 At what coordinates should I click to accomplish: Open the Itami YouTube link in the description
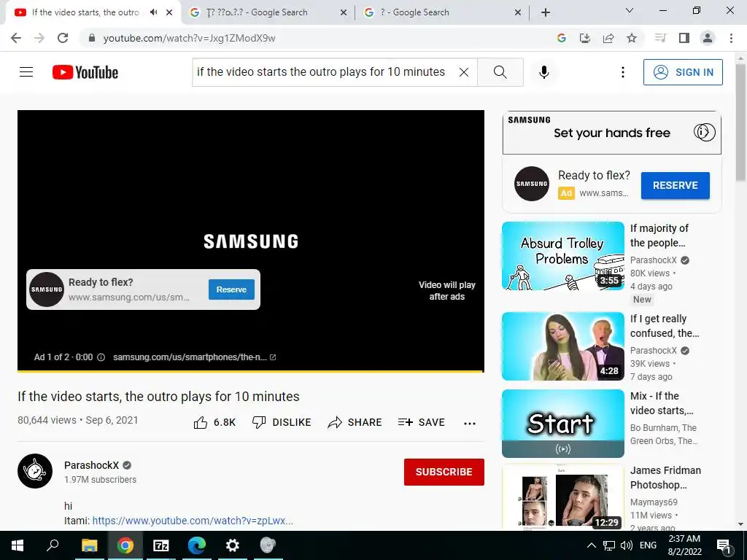pyautogui.click(x=193, y=521)
